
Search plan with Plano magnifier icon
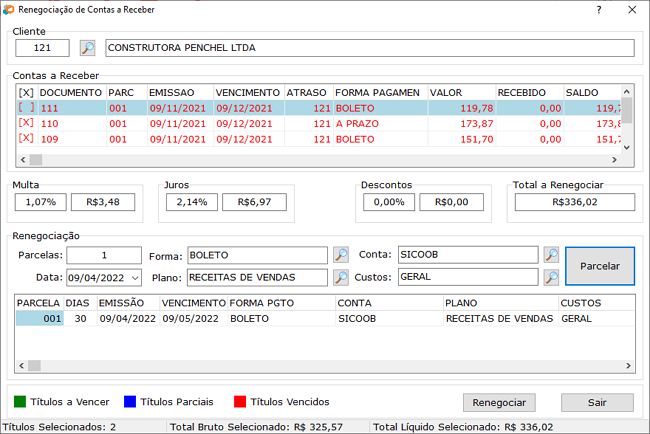(x=341, y=277)
